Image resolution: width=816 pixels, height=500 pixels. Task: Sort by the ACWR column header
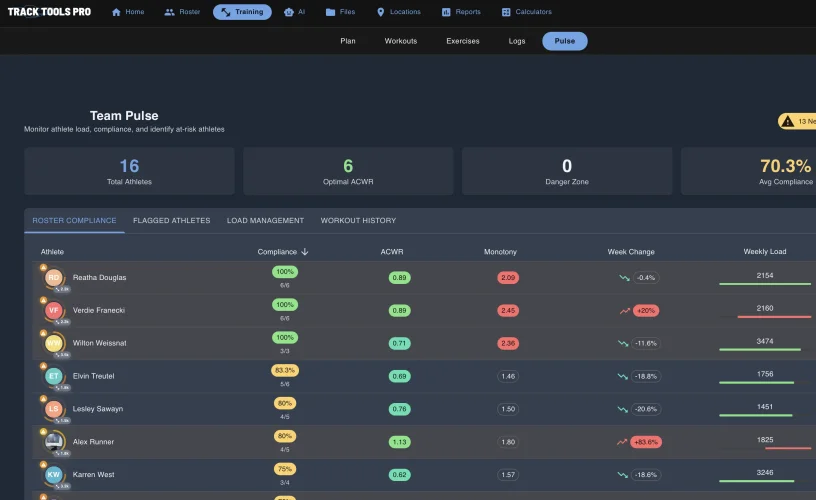pos(392,252)
